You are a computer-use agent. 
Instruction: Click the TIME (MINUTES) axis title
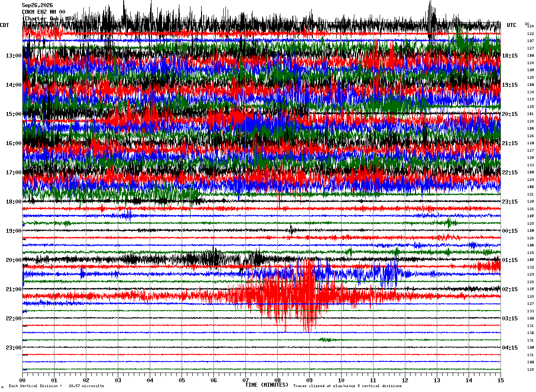(x=267, y=385)
